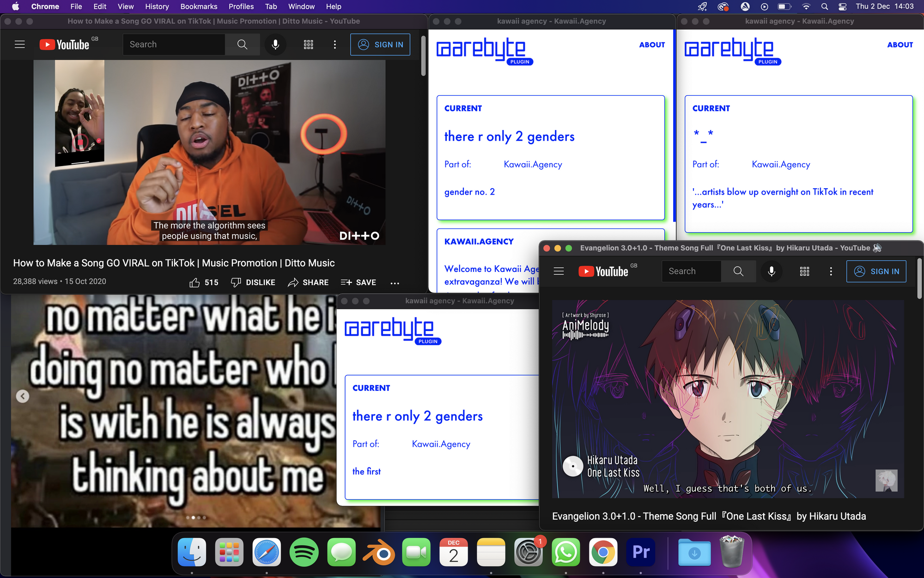Like the Ditto Music video with thumbs up

click(204, 283)
